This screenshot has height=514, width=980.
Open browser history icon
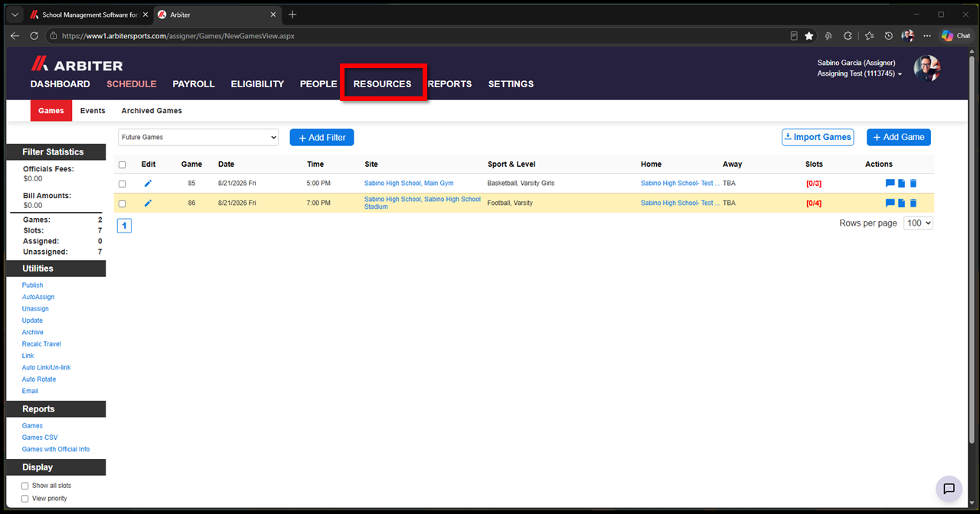click(888, 36)
